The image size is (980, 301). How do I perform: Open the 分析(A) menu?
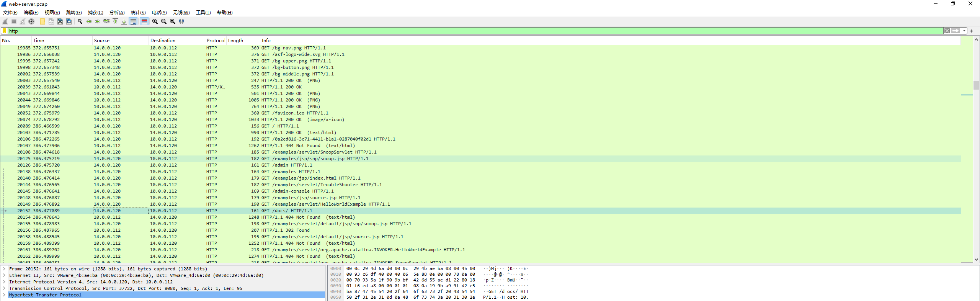click(x=117, y=13)
